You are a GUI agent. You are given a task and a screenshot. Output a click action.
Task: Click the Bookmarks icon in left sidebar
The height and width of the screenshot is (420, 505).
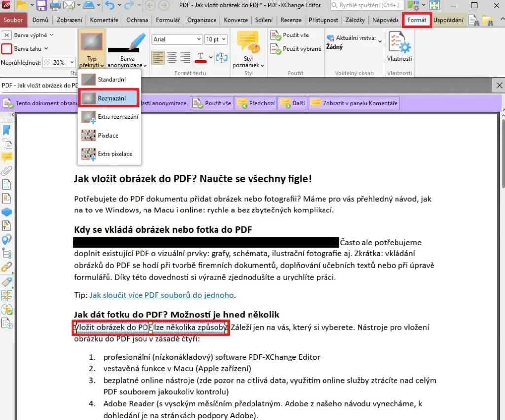pos(6,130)
